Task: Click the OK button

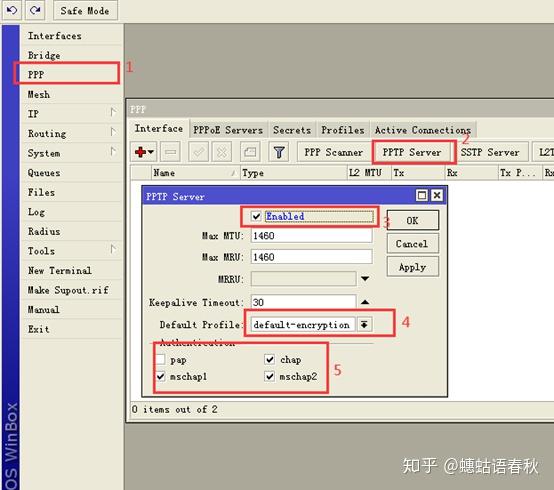Action: [413, 220]
